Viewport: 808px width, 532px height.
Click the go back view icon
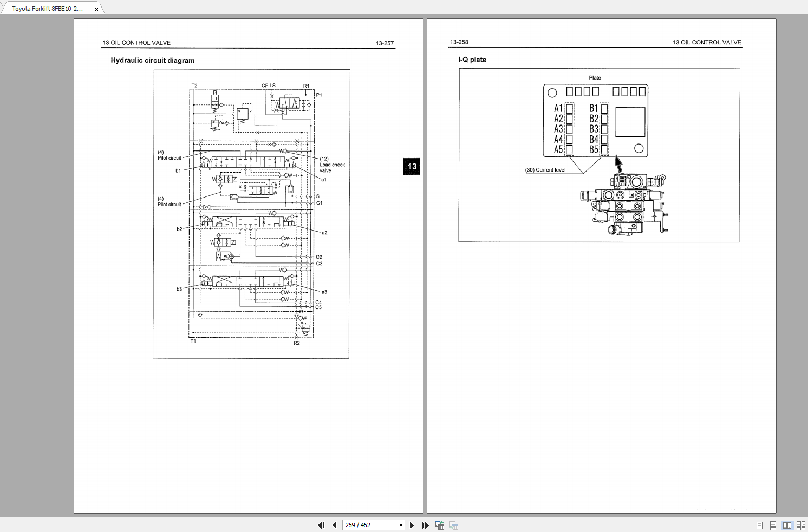click(x=440, y=525)
